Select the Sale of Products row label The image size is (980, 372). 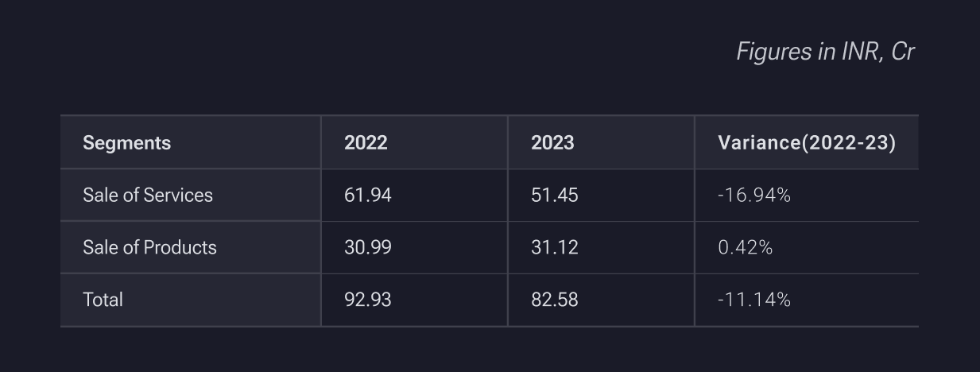(149, 248)
